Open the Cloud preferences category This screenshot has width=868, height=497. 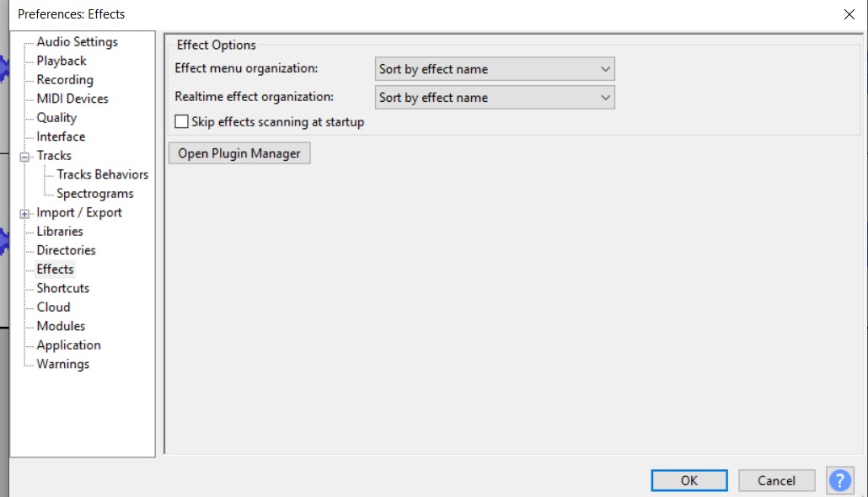point(53,307)
